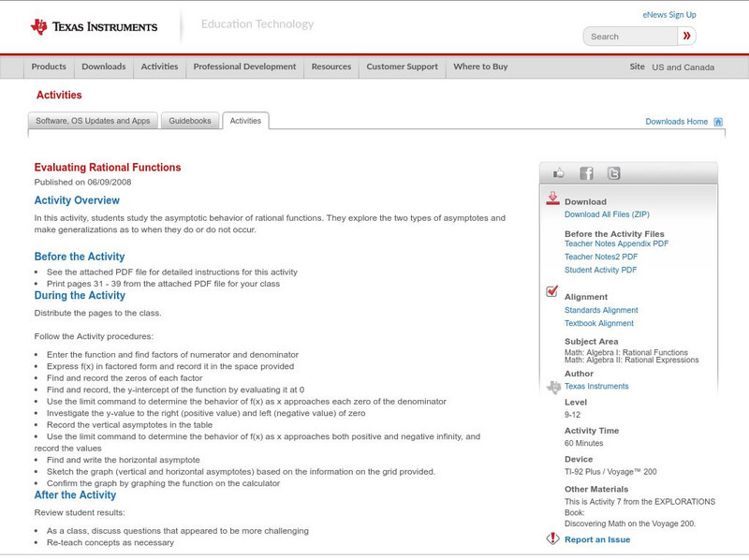Viewport: 749px width, 560px height.
Task: Click the Activity Overview heading
Action: tap(77, 200)
